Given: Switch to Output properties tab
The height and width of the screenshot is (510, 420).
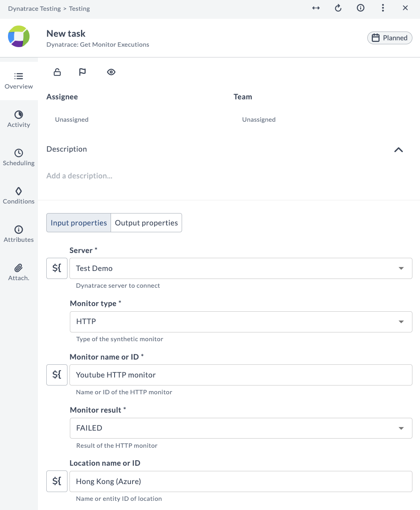Looking at the screenshot, I should click(x=147, y=223).
